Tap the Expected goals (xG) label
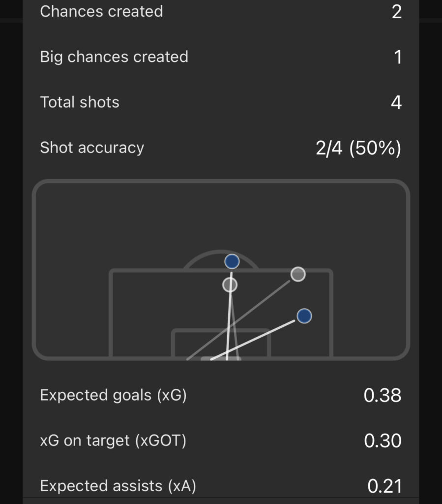The width and height of the screenshot is (442, 504). (x=113, y=395)
